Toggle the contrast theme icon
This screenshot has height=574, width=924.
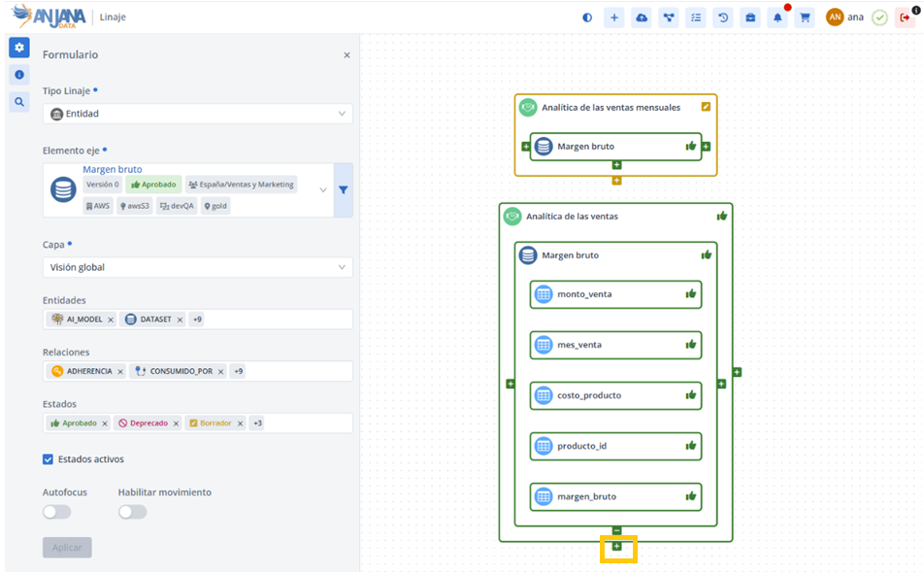pos(587,17)
